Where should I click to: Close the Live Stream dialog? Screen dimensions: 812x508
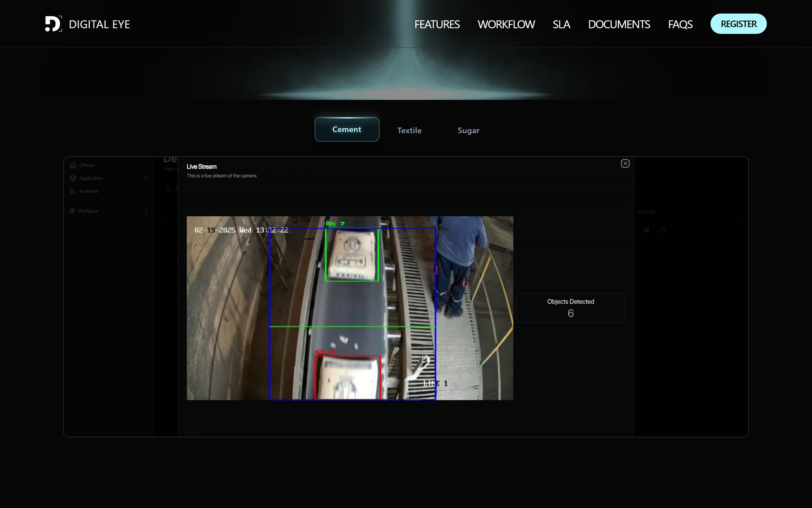pos(625,164)
